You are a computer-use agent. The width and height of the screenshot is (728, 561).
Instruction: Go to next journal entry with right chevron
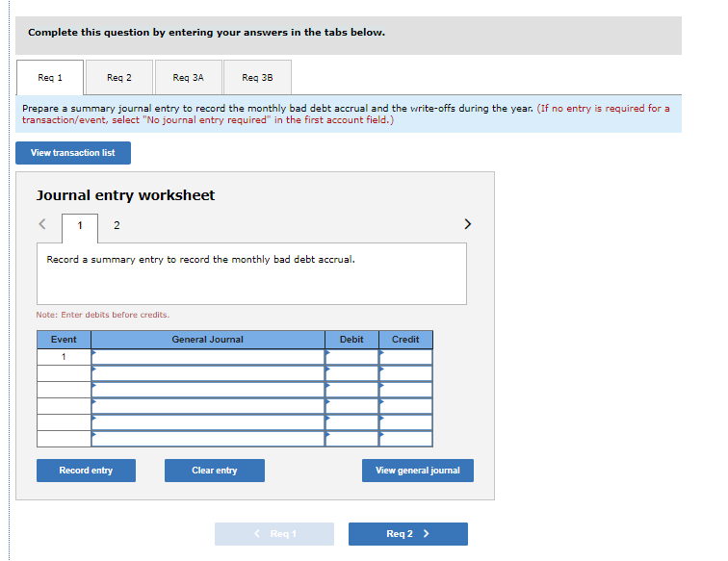(x=468, y=224)
